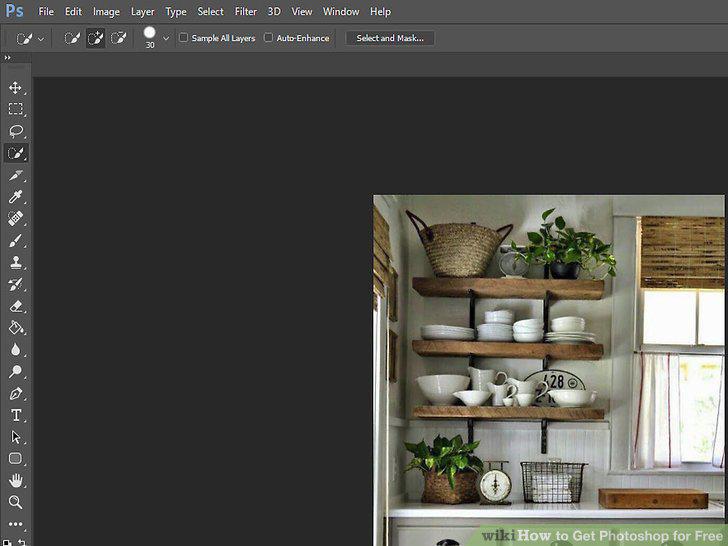This screenshot has height=546, width=728.
Task: Open the 3D menu
Action: click(274, 12)
